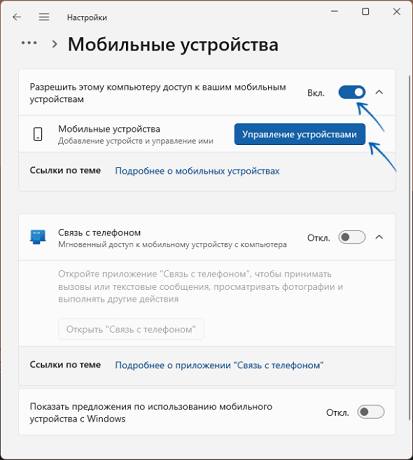Collapse the Связь с телефоном section chevron
This screenshot has width=413, height=460.
tap(379, 237)
